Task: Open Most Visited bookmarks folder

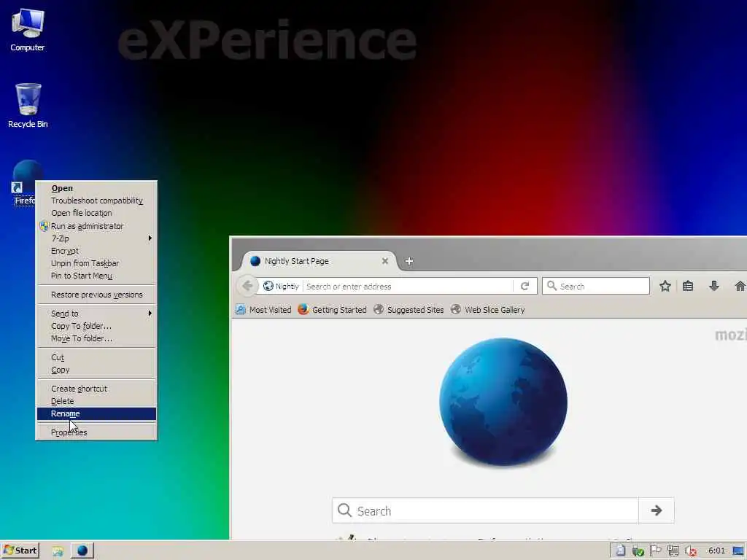Action: click(263, 309)
